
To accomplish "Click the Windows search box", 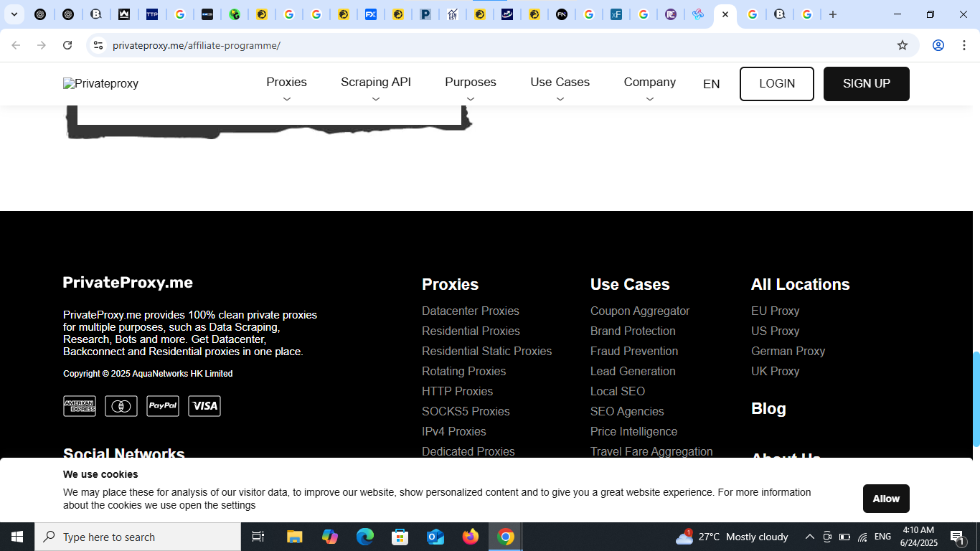I will coord(138,537).
